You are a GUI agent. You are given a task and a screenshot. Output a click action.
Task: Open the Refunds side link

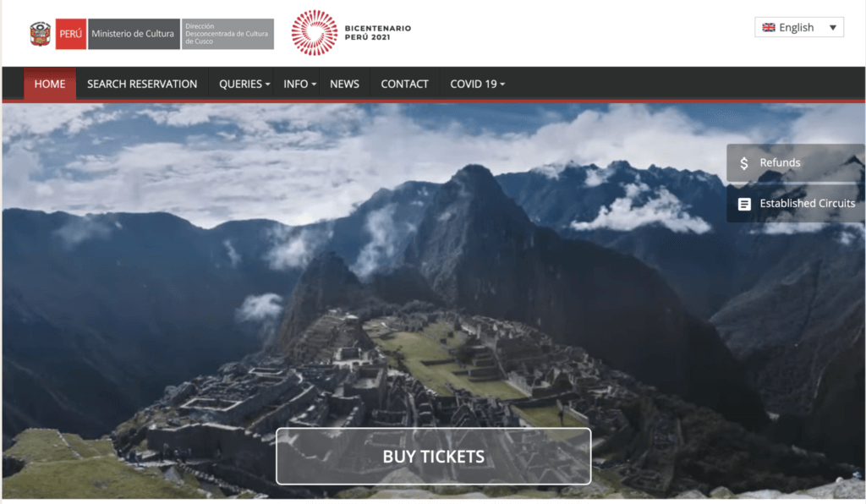(796, 163)
